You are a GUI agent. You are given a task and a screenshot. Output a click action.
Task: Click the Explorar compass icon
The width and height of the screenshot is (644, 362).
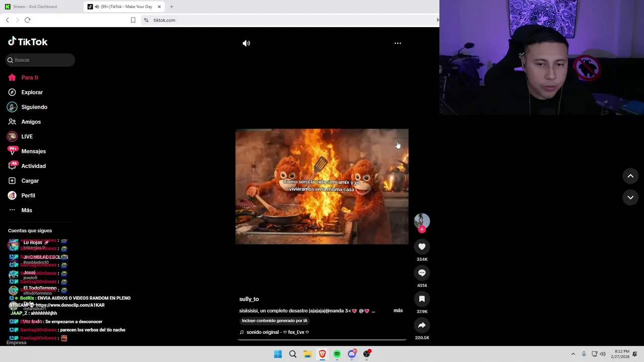(12, 93)
